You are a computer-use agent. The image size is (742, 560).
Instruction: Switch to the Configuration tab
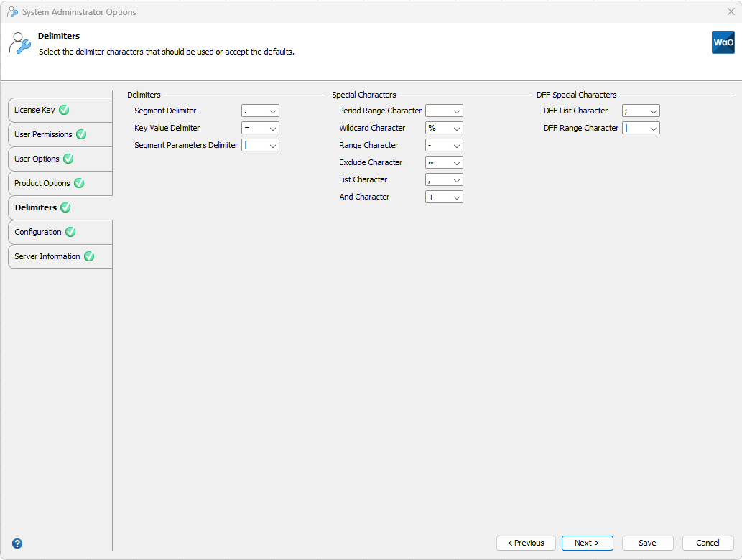tap(39, 232)
